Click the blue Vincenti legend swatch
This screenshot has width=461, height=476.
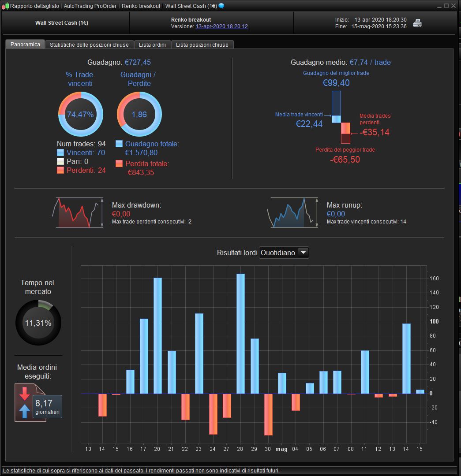[60, 152]
